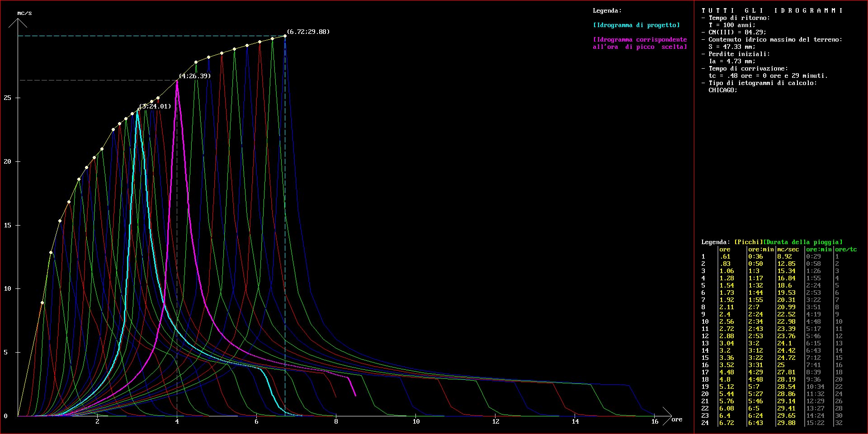Image resolution: width=868 pixels, height=434 pixels.
Task: Select the peak marker labeled (3;24.01)
Action: [x=138, y=110]
